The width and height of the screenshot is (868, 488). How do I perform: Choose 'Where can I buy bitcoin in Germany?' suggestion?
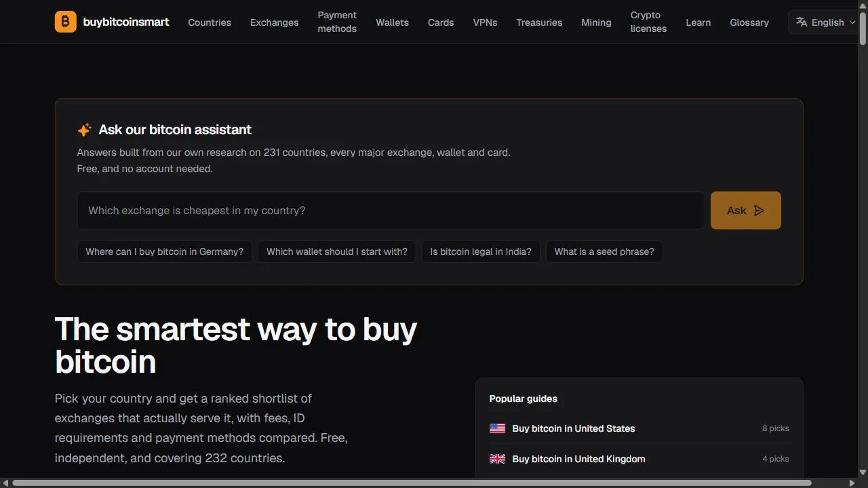click(165, 251)
